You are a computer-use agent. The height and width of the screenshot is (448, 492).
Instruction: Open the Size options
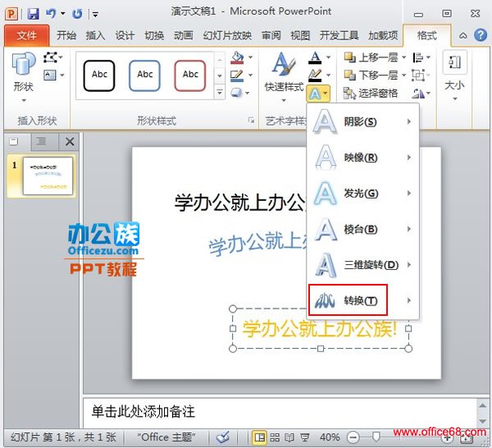[454, 76]
